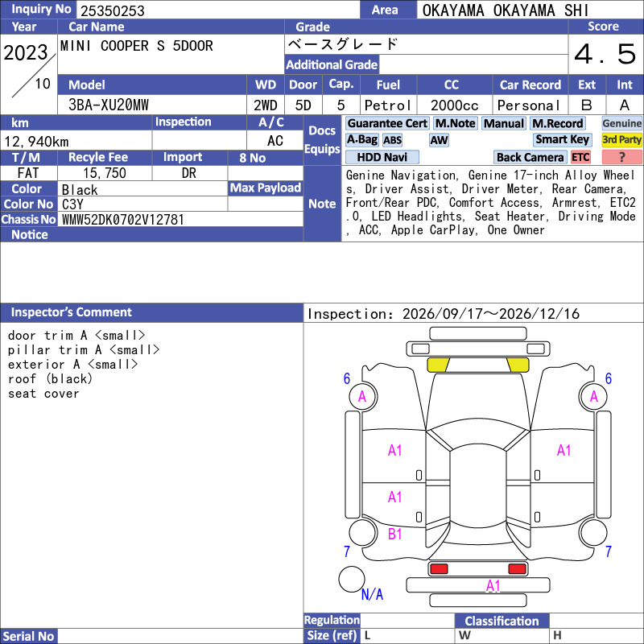This screenshot has width=644, height=644.
Task: Select the Additional Grade header
Action: tap(332, 64)
